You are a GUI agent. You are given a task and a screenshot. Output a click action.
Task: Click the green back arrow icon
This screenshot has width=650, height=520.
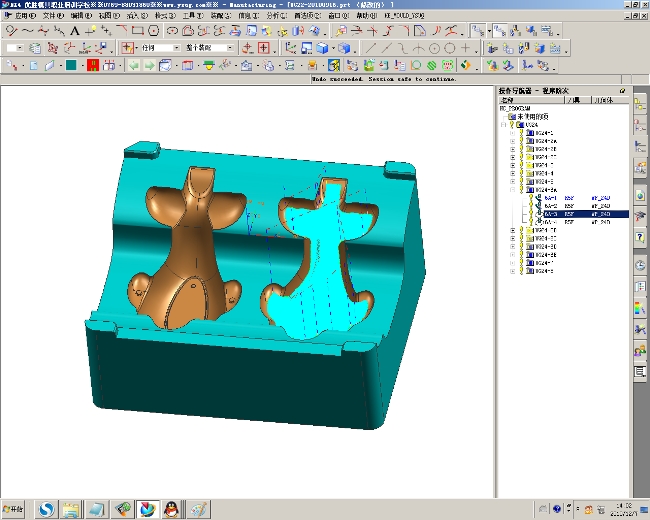pyautogui.click(x=133, y=66)
